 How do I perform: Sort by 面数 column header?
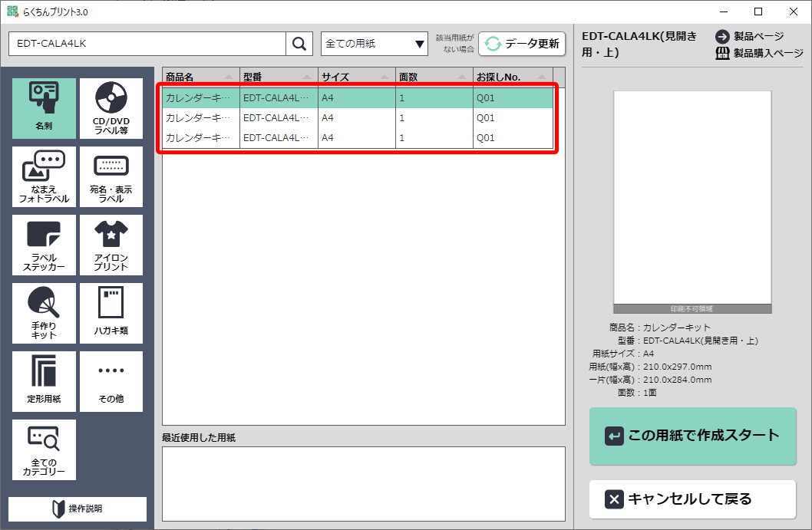(x=434, y=77)
